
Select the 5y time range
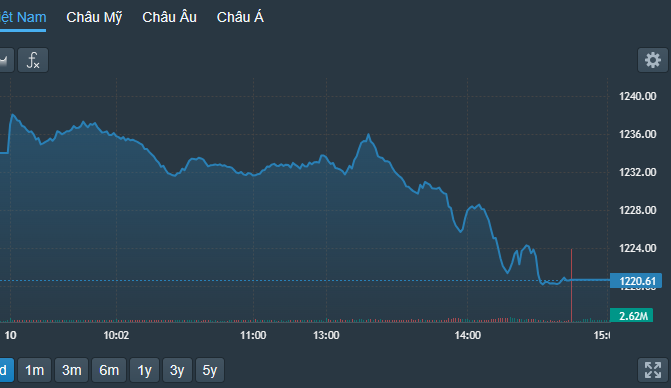[x=210, y=370]
